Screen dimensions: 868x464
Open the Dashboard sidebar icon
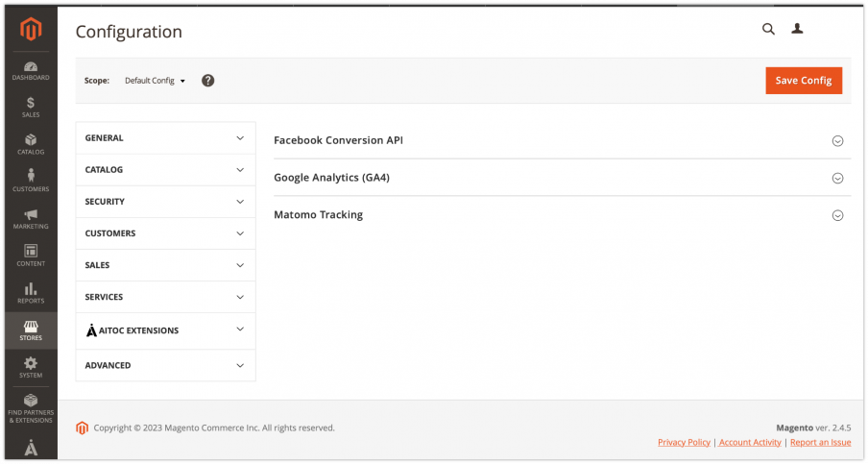(x=31, y=71)
